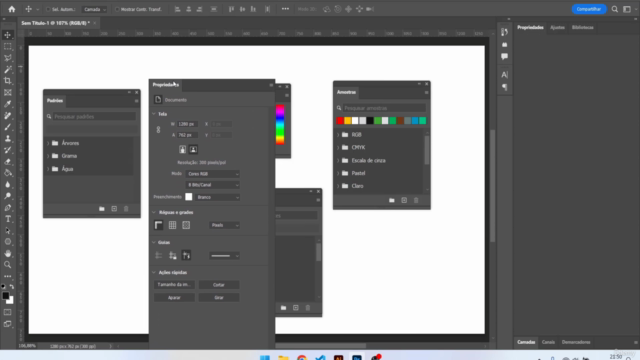This screenshot has width=640, height=360.
Task: Select the Rectangular Marquee tool
Action: (8, 47)
